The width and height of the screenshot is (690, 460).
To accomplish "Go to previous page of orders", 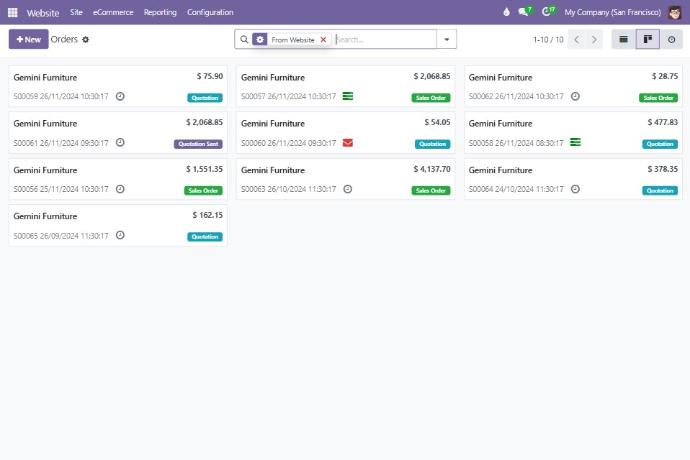I will click(577, 40).
